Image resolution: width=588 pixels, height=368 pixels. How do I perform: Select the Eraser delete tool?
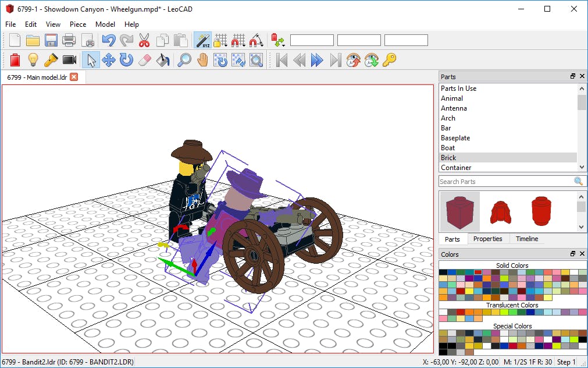tap(145, 60)
